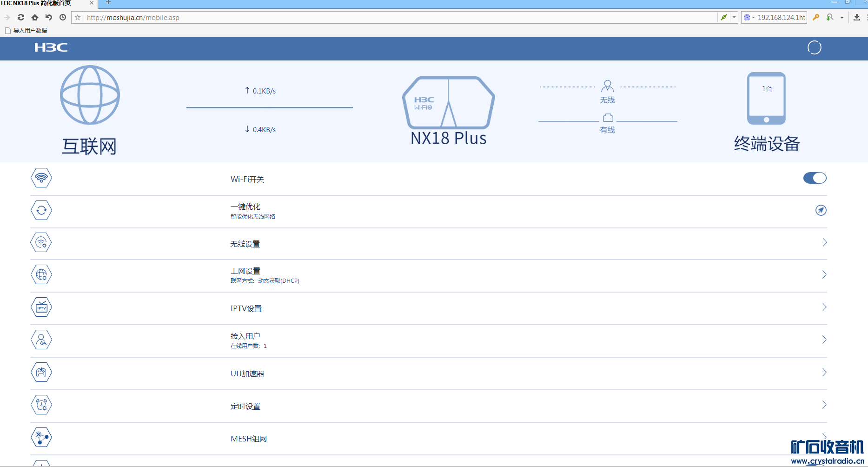Click the timer settings clock icon
This screenshot has height=467, width=868.
41,405
